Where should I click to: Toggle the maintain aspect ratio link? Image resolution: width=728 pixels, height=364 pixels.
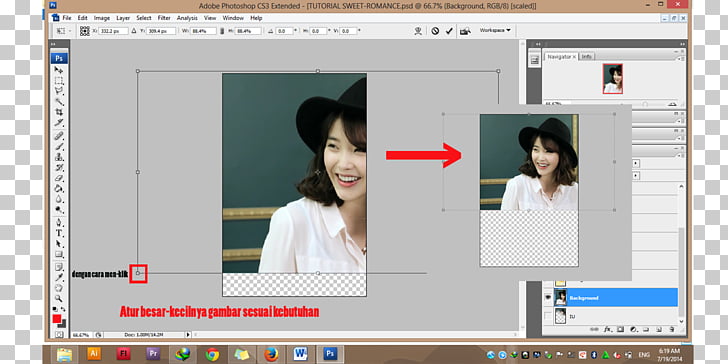pos(222,31)
